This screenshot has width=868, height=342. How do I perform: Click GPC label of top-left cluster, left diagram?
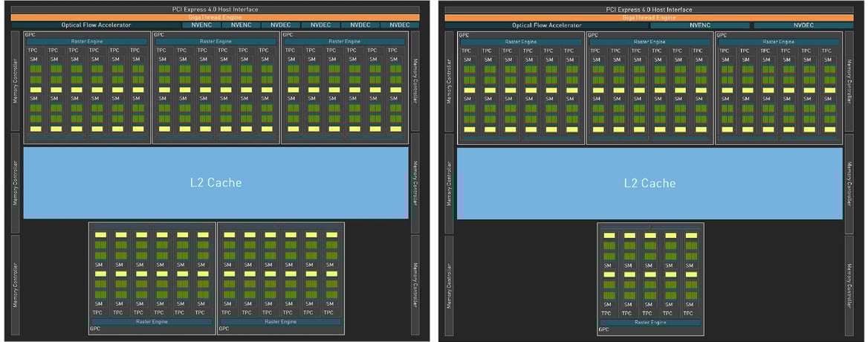[x=30, y=35]
